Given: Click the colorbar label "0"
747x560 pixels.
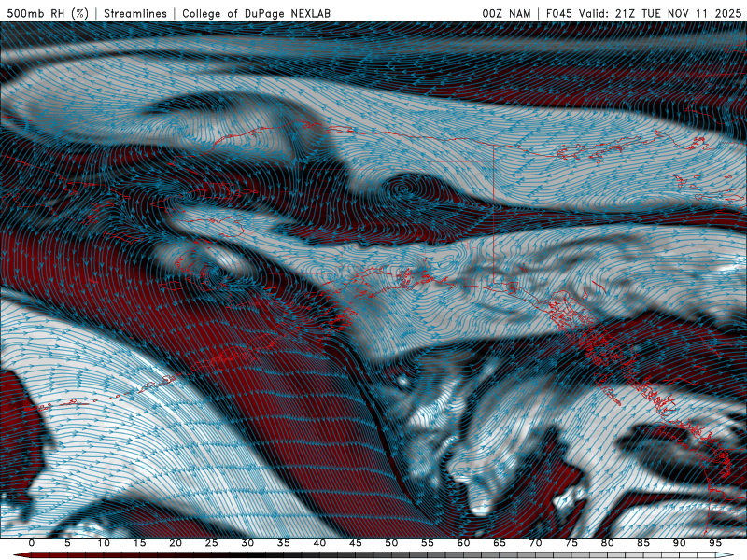Looking at the screenshot, I should tap(32, 543).
